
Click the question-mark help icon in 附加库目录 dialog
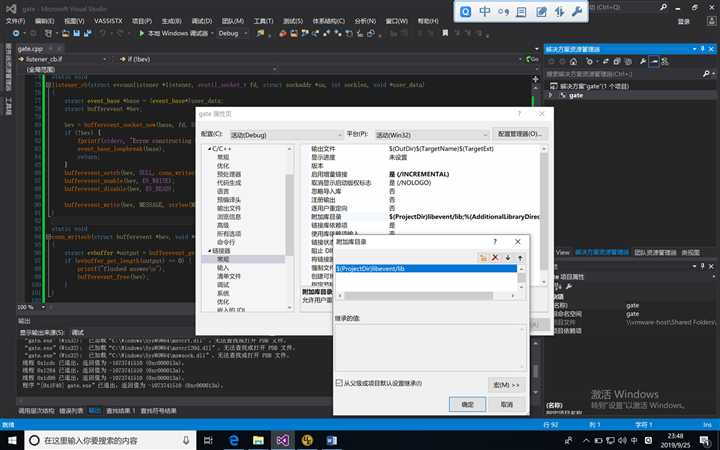click(495, 242)
